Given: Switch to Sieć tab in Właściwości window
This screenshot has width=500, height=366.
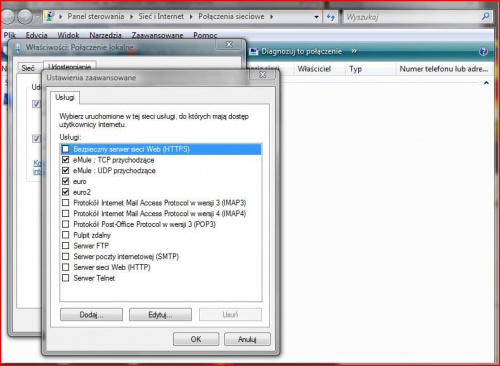Looking at the screenshot, I should pos(28,68).
